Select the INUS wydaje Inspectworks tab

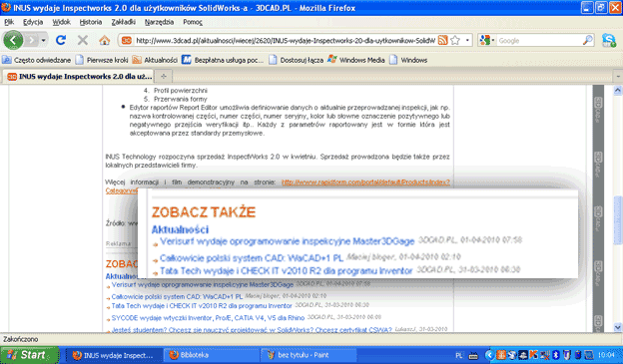click(79, 76)
